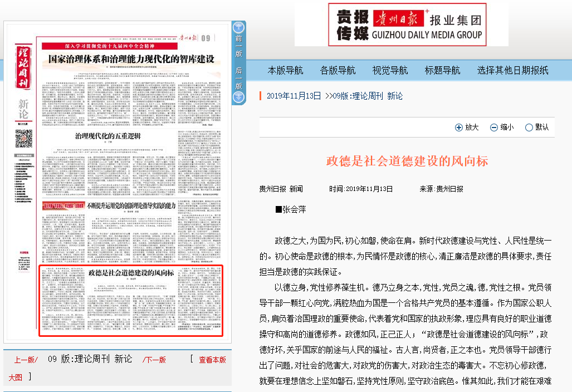Click the 放大 zoom-in plus icon
Viewport: 572px width, 392px height.
pos(459,128)
